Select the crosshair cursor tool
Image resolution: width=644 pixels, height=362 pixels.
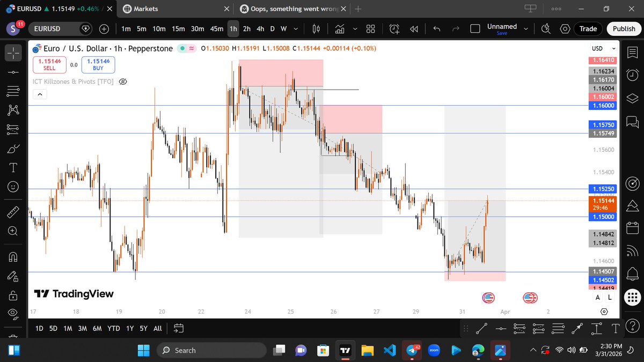[13, 52]
